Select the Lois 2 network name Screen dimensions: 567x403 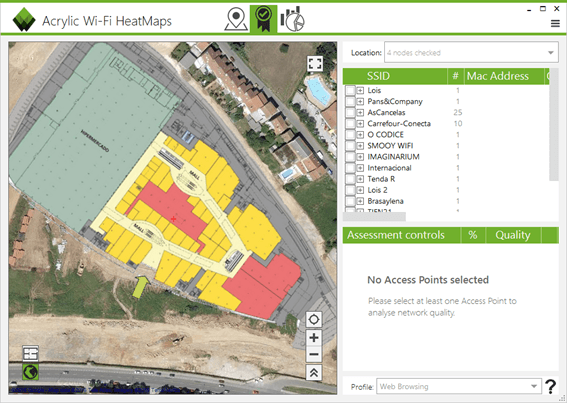click(377, 190)
